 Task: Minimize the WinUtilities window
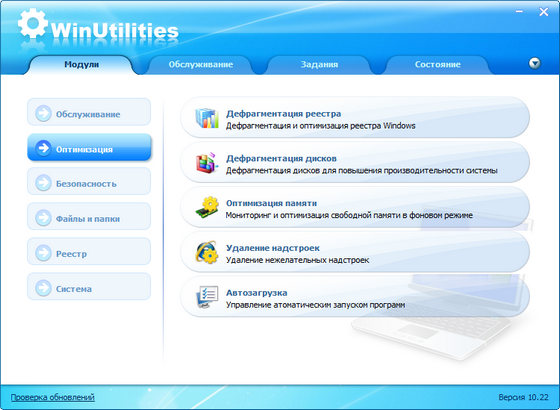pyautogui.click(x=520, y=12)
